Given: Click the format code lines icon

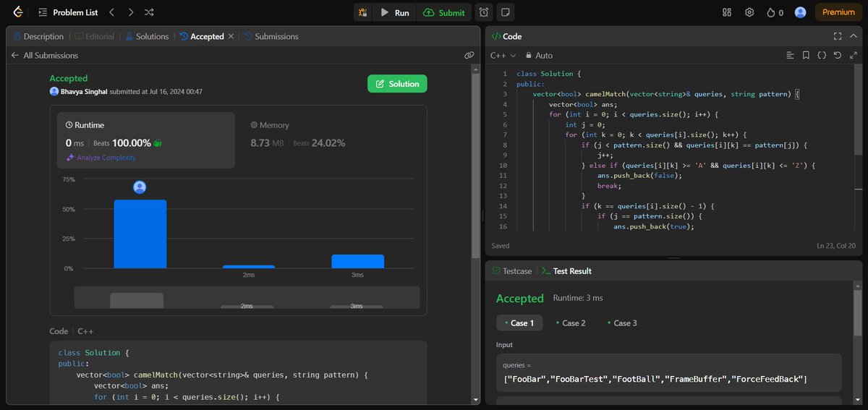Looking at the screenshot, I should tap(790, 55).
